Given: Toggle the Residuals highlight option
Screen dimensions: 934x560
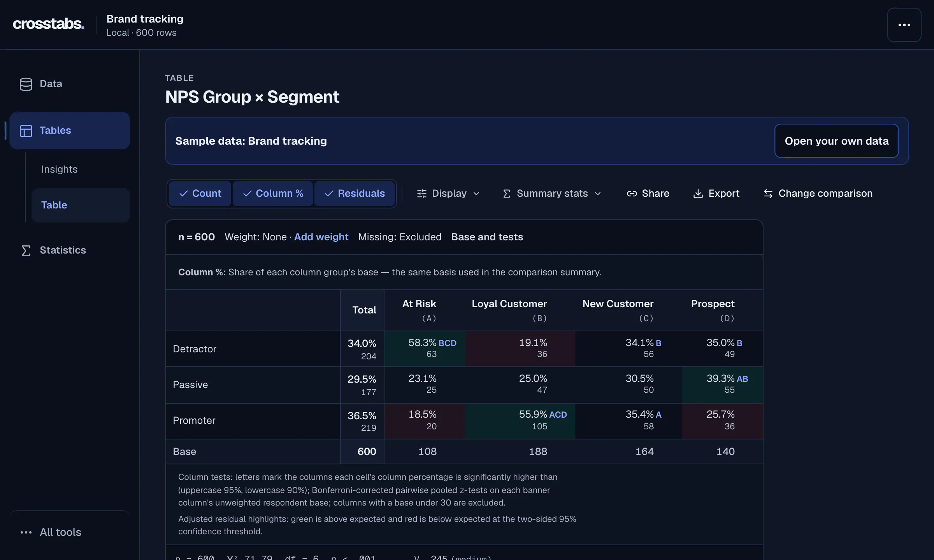Looking at the screenshot, I should [x=355, y=194].
